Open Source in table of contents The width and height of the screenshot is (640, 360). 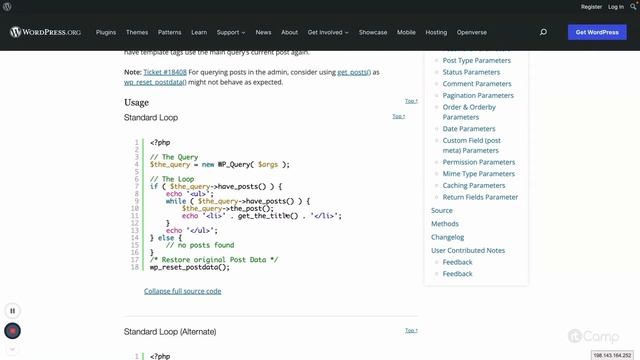(442, 211)
